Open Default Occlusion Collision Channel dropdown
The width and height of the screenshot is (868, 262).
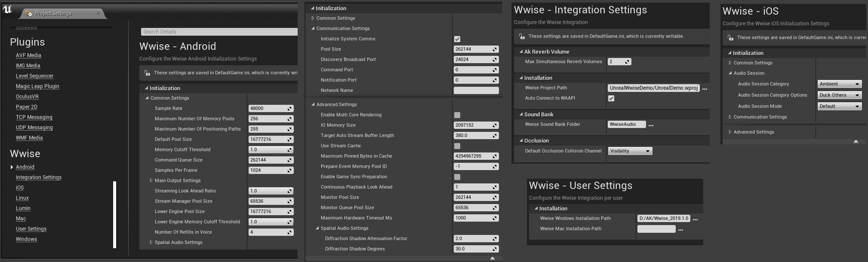coord(630,151)
